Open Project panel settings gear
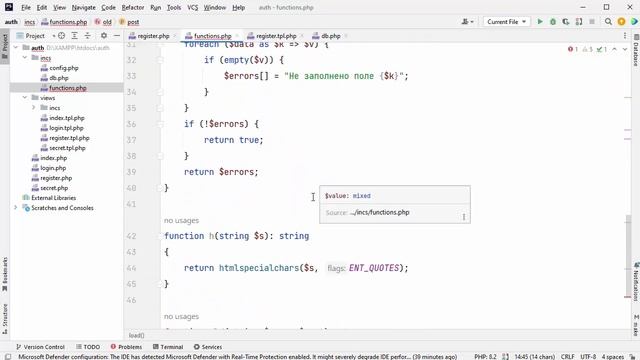This screenshot has width=640, height=360. pos(104,36)
